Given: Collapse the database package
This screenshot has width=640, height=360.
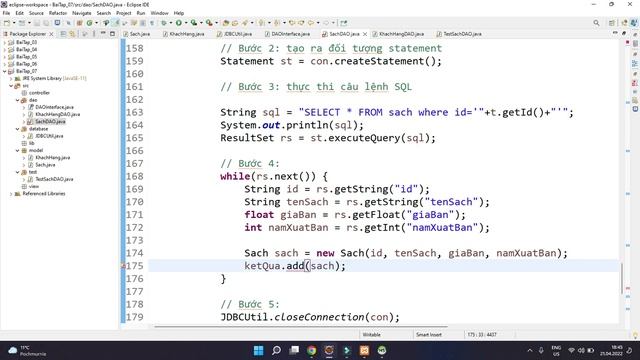Looking at the screenshot, I should point(18,129).
